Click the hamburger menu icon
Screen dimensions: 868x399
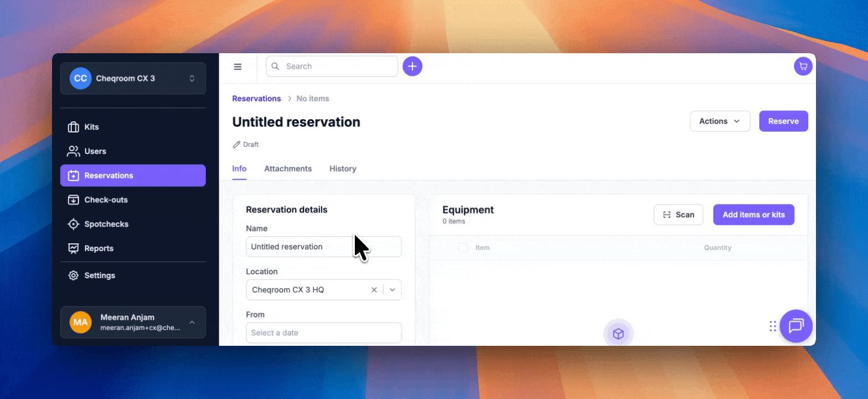click(237, 66)
